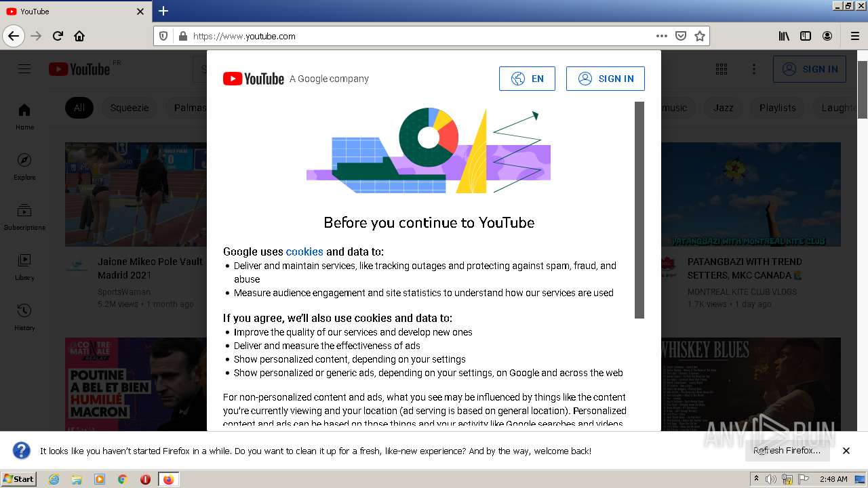
Task: Open Poutine Macron video thumbnail
Action: coord(136,384)
